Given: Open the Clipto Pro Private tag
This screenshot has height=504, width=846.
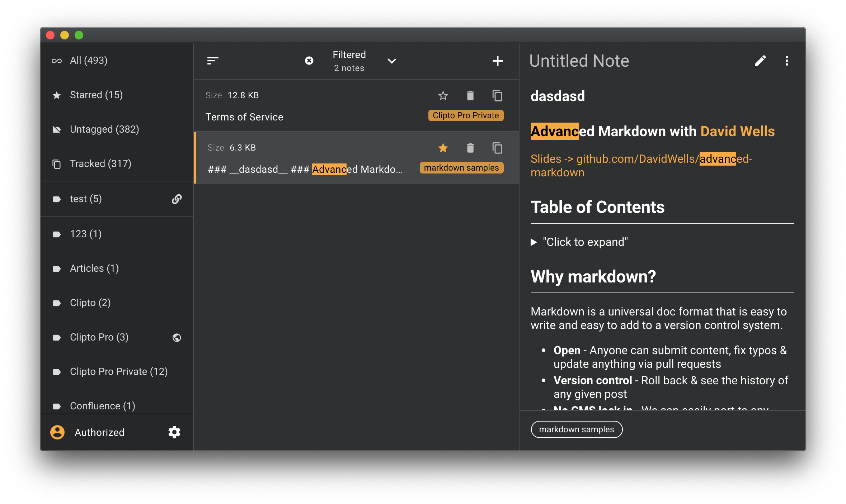Looking at the screenshot, I should [x=118, y=372].
